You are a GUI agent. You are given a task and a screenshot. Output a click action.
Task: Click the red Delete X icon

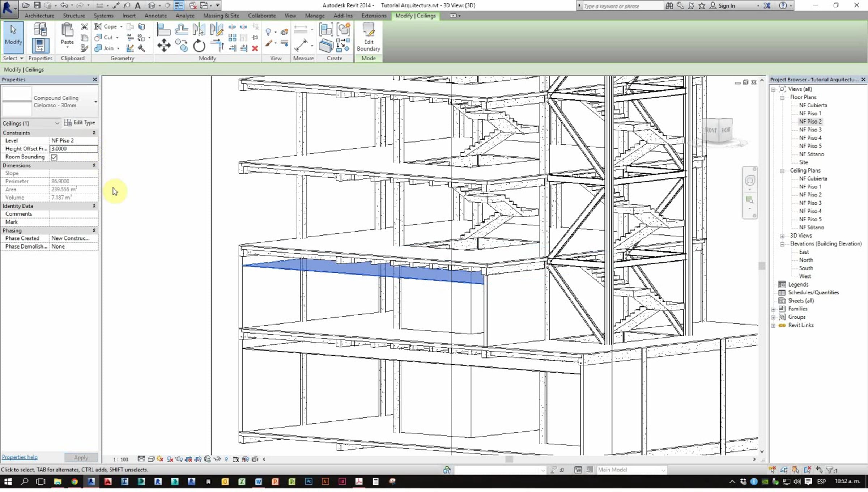pyautogui.click(x=255, y=48)
